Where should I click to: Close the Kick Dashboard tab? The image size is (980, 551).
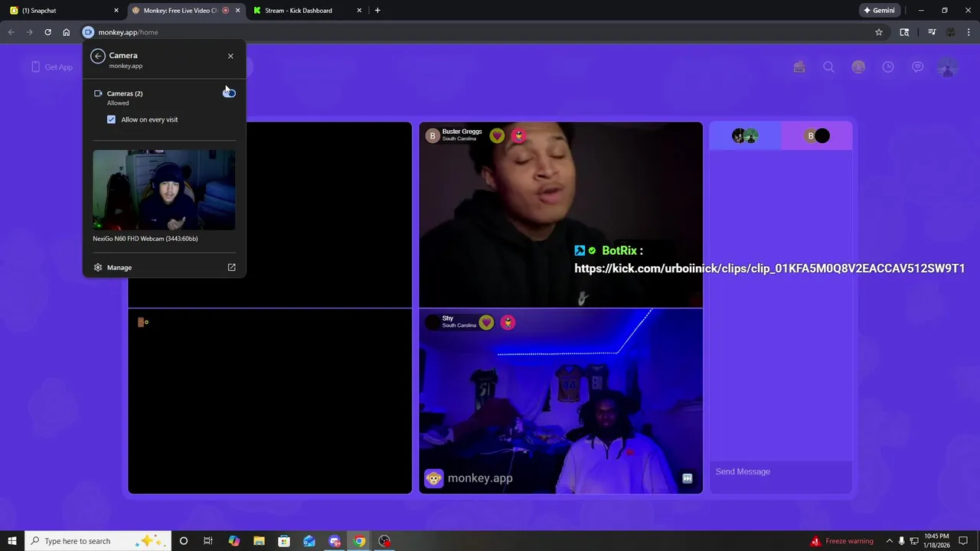coord(360,11)
